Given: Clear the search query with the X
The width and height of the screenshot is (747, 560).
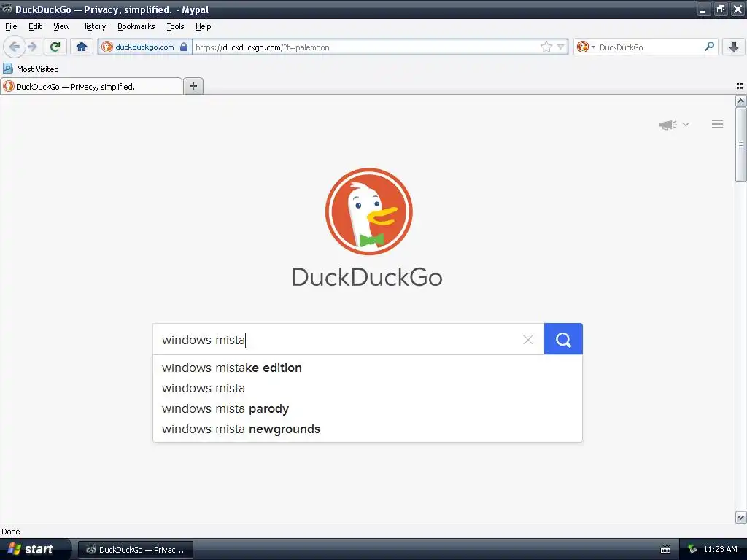Looking at the screenshot, I should click(x=528, y=340).
